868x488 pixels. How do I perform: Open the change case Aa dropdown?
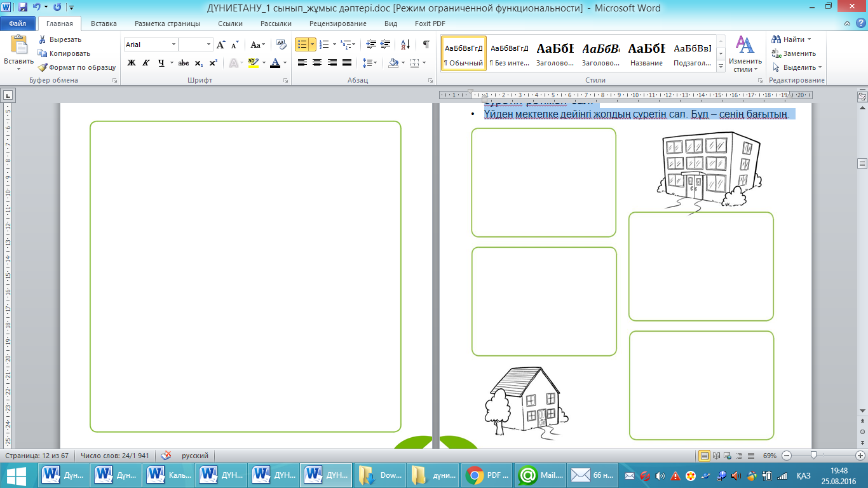(257, 44)
